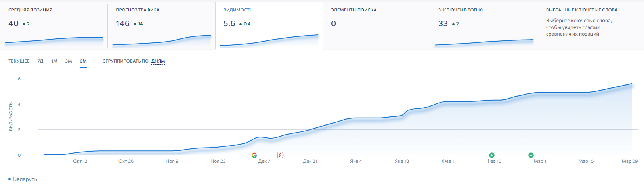Open the % ключей в топ 10 card

[484, 26]
